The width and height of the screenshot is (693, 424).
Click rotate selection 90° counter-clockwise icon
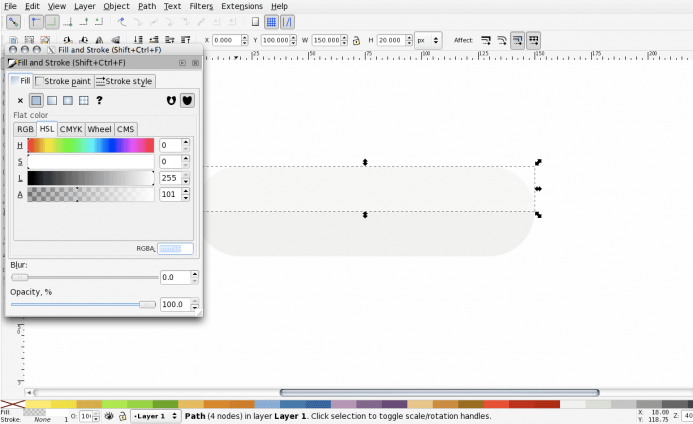pyautogui.click(x=67, y=40)
